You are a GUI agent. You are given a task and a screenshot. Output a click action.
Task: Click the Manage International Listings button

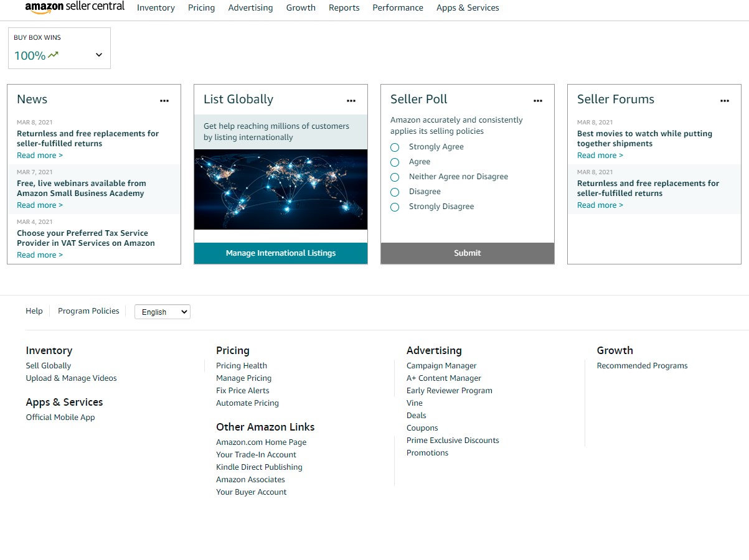[x=281, y=253]
